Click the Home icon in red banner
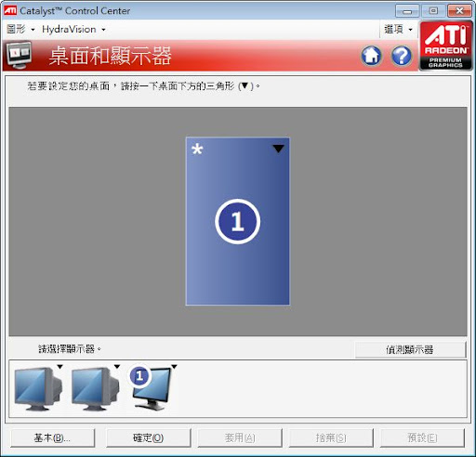Screen dimensions: 476x457 371,56
